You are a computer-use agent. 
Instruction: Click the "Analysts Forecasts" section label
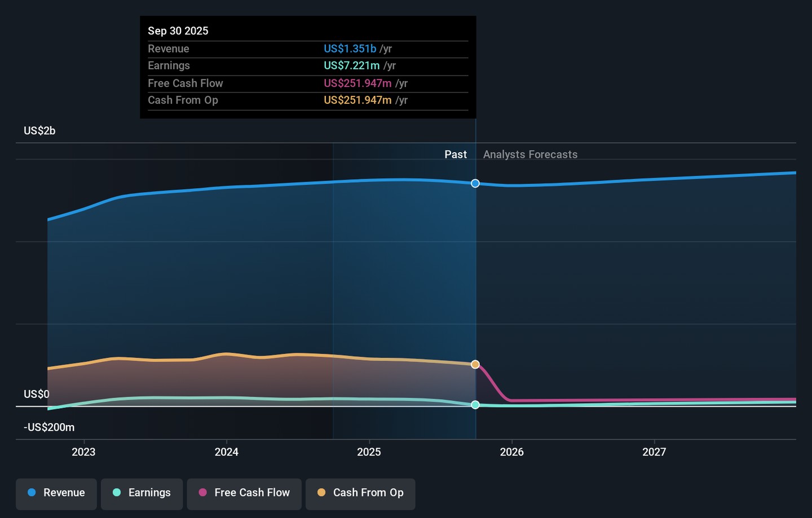pyautogui.click(x=530, y=154)
